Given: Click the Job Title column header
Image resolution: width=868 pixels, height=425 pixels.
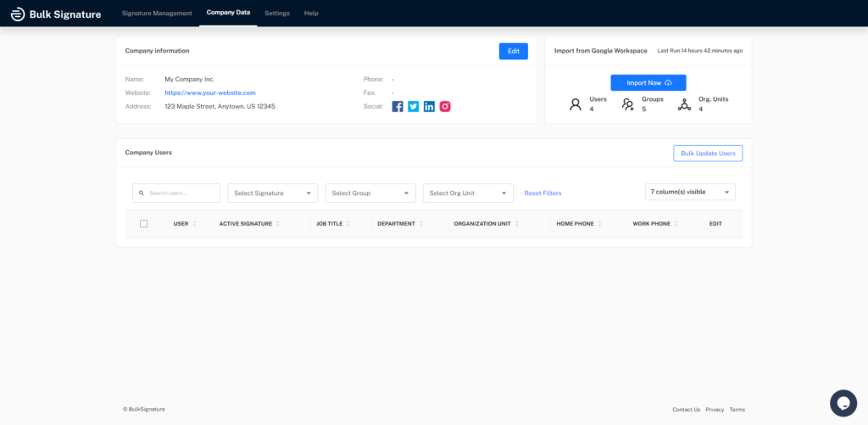Looking at the screenshot, I should [330, 224].
